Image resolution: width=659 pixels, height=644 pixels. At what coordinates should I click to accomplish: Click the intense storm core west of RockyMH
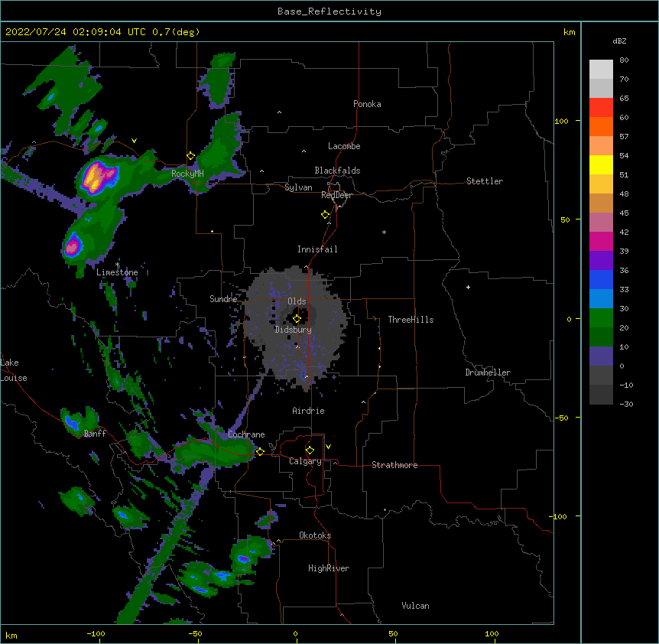pyautogui.click(x=97, y=176)
